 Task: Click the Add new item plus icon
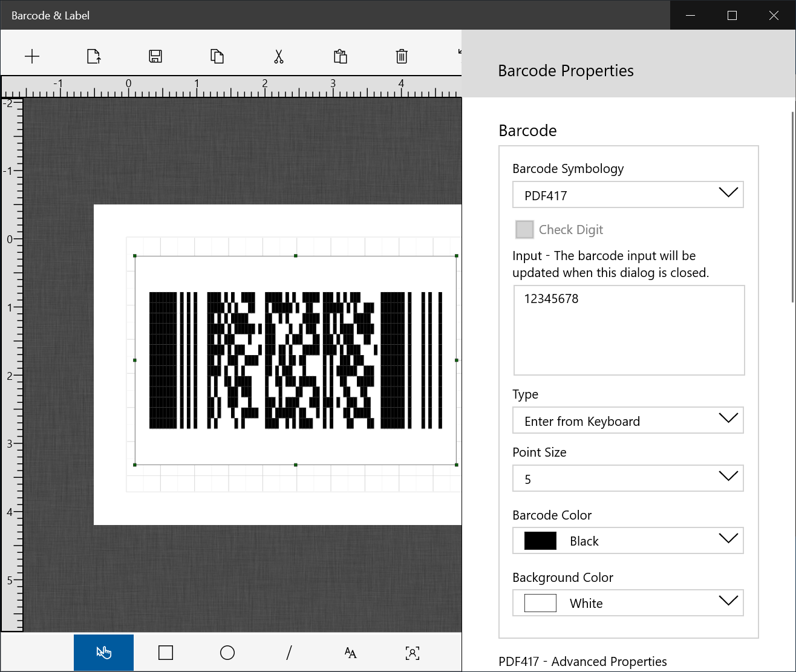pyautogui.click(x=32, y=56)
